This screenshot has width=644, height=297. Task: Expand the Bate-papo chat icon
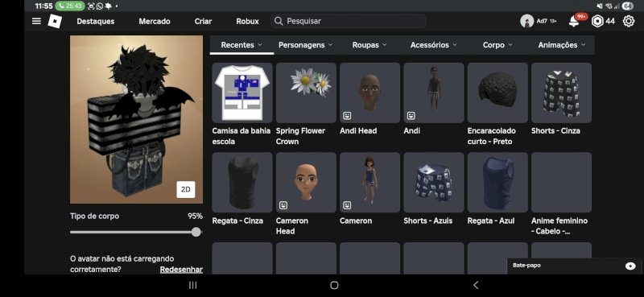(x=630, y=266)
